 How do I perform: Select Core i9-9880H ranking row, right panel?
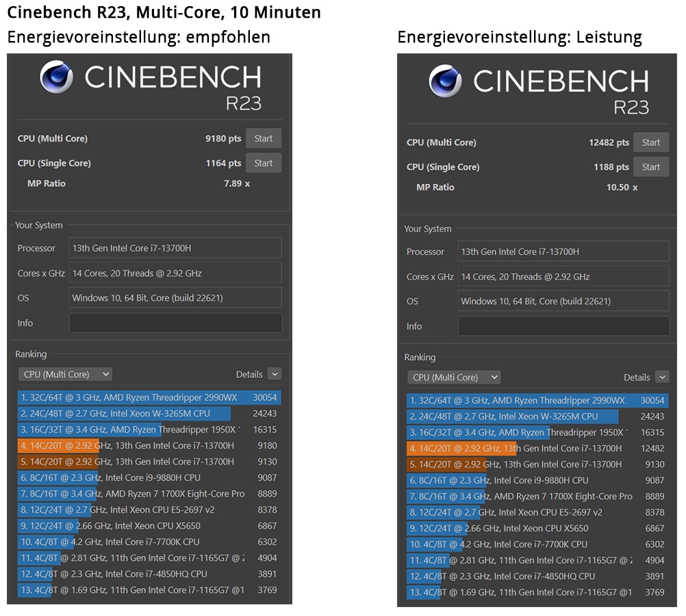pyautogui.click(x=537, y=480)
